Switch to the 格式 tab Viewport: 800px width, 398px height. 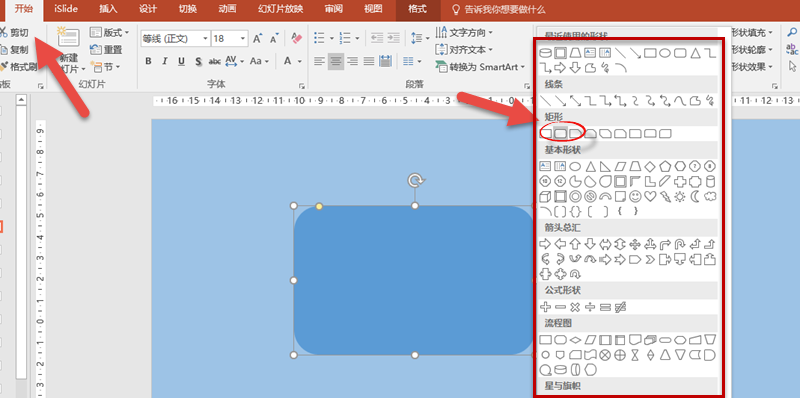pyautogui.click(x=417, y=9)
